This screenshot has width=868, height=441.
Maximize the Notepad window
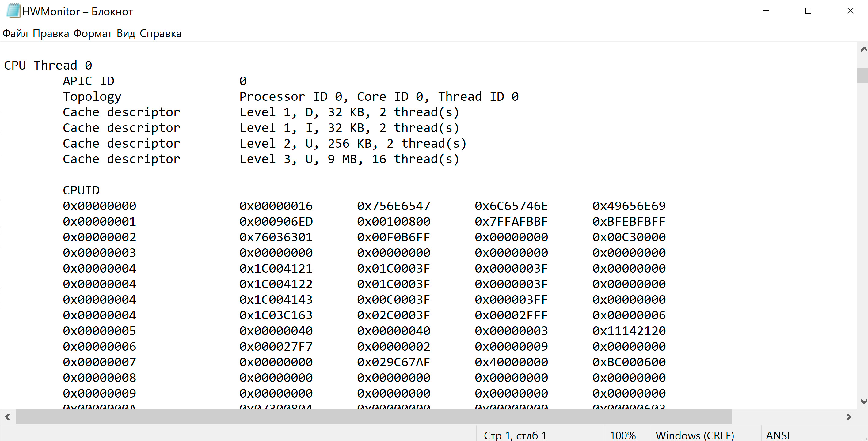point(808,11)
